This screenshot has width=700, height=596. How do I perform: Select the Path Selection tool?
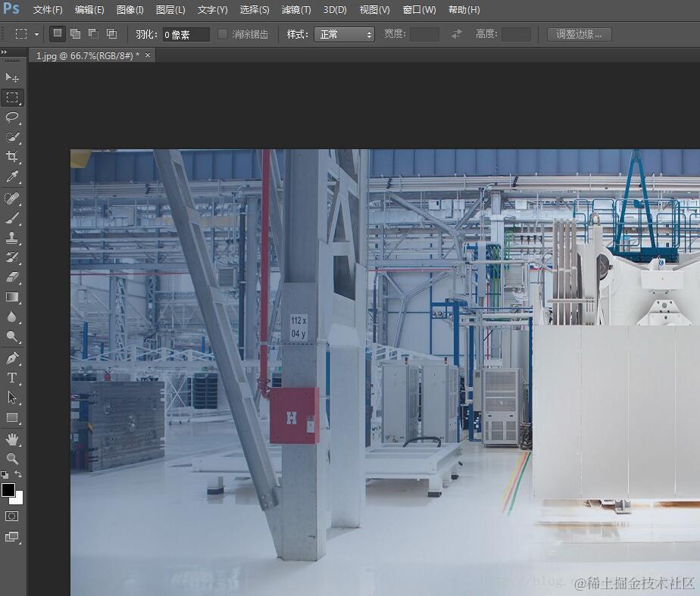coord(12,398)
